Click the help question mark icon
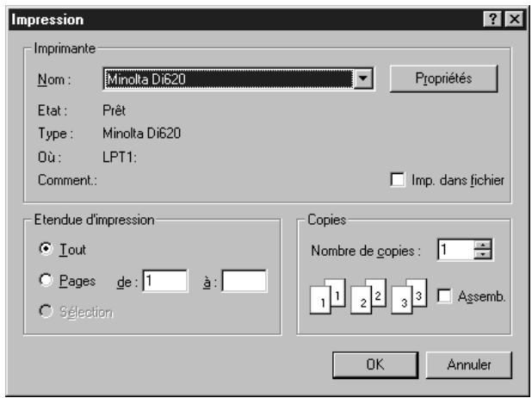 point(492,19)
